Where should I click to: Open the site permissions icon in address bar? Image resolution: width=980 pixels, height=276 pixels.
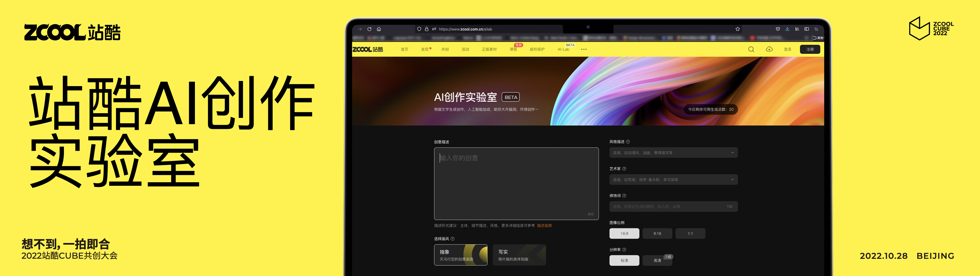(434, 29)
